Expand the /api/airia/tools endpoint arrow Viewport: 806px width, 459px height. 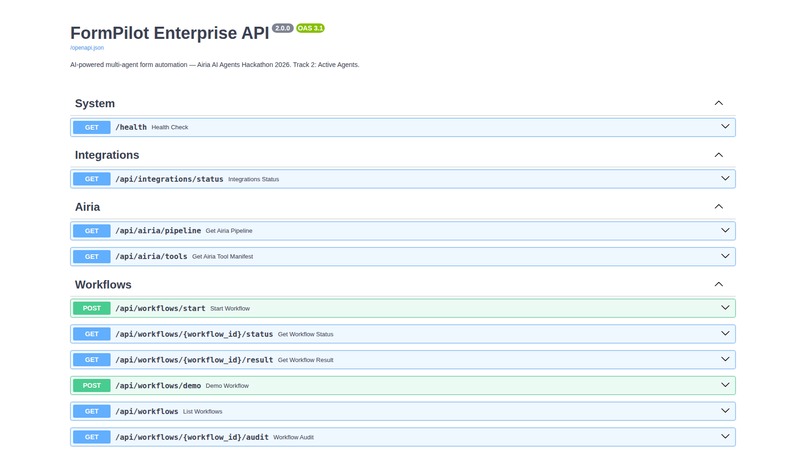coord(725,256)
